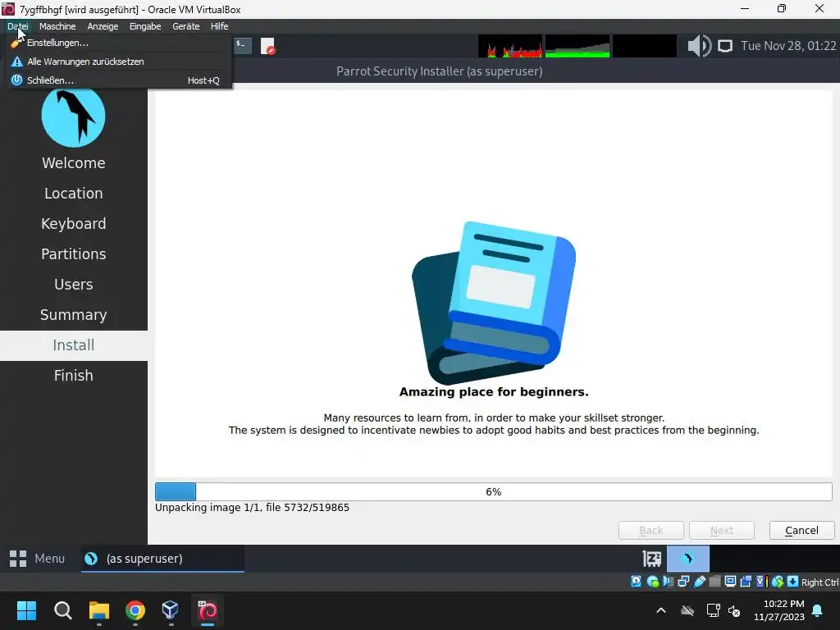Open Google Chrome from taskbar
This screenshot has width=840, height=630.
coord(135,610)
